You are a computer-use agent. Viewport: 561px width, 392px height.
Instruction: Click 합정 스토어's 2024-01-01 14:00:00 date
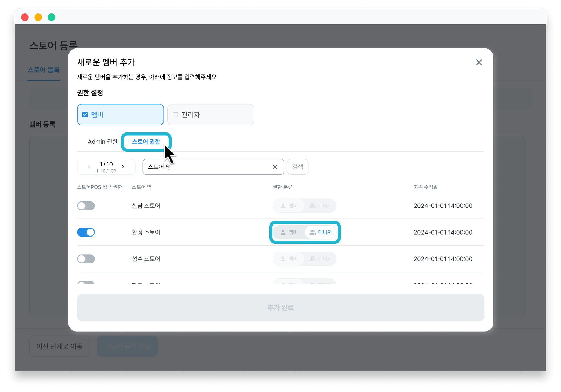443,232
